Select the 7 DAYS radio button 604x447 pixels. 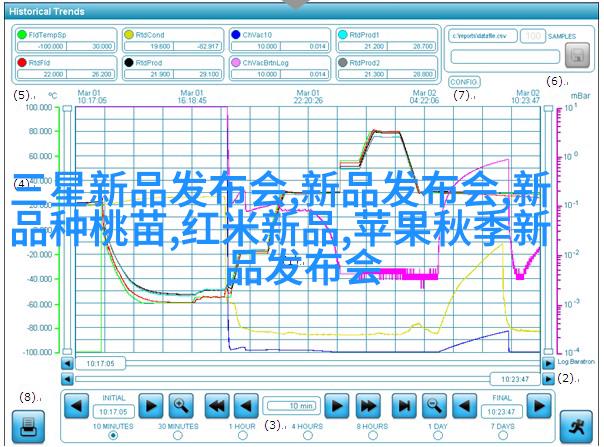point(503,435)
